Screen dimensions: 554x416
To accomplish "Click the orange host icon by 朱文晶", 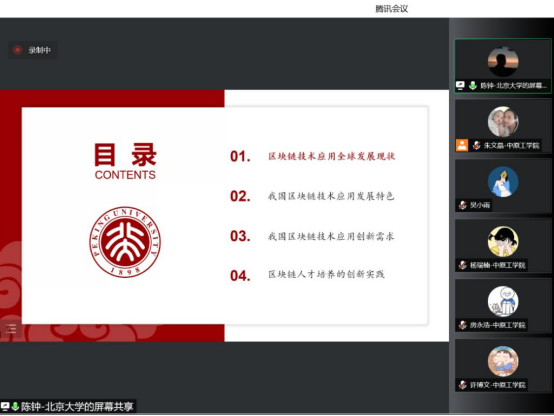I will [462, 145].
